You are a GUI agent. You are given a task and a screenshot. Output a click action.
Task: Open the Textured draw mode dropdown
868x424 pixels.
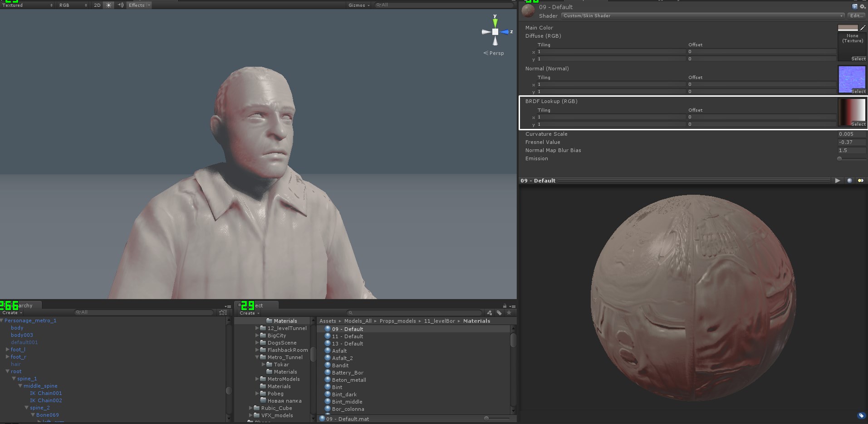27,5
